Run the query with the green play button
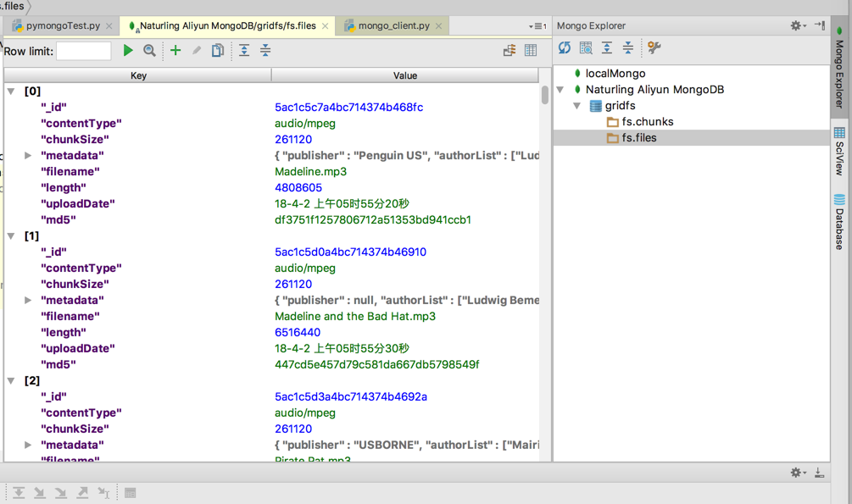The height and width of the screenshot is (504, 852). point(128,51)
